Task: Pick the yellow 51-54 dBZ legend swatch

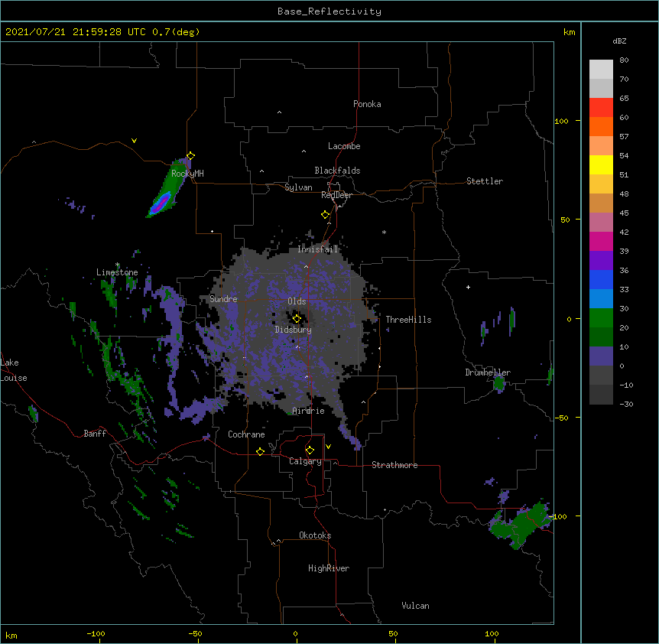Action: 601,164
